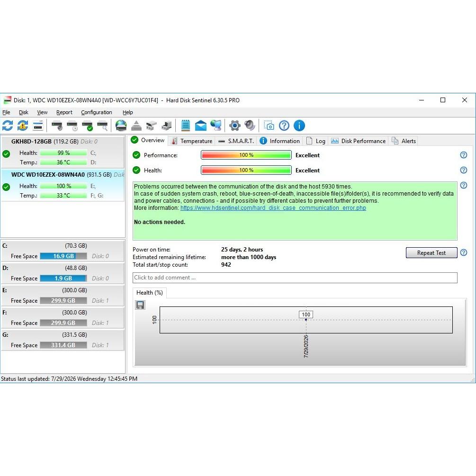Click the Repeat Test button
The height and width of the screenshot is (476, 476).
431,252
